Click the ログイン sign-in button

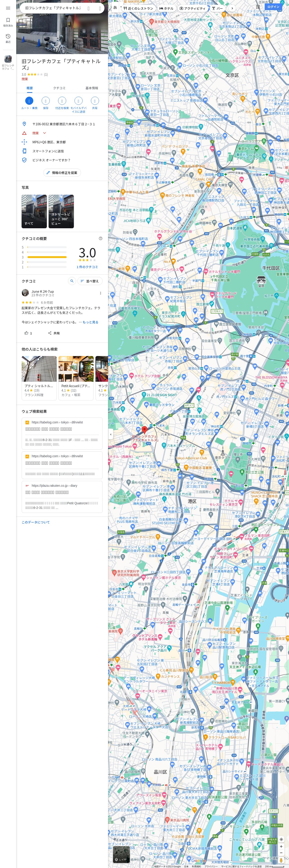273,7
